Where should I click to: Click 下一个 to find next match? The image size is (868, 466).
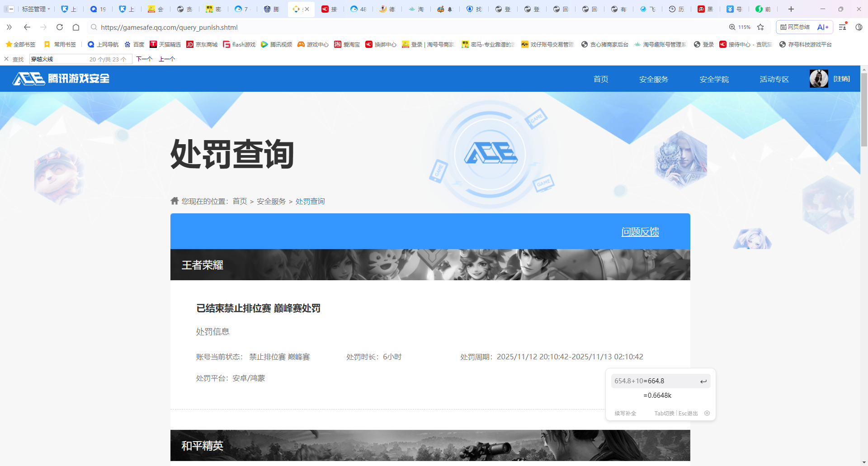click(x=144, y=59)
